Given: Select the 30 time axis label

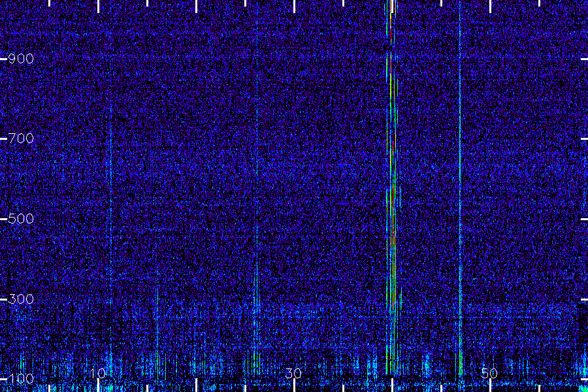Looking at the screenshot, I should tap(293, 373).
